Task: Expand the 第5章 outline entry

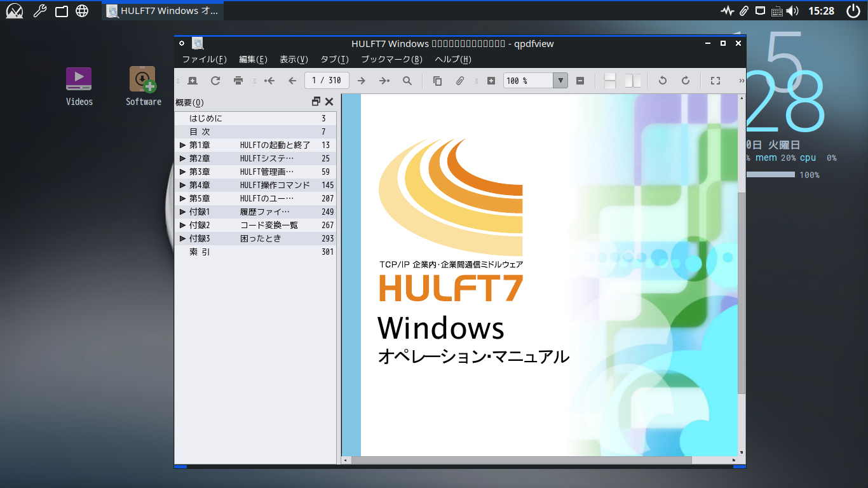Action: [x=183, y=198]
